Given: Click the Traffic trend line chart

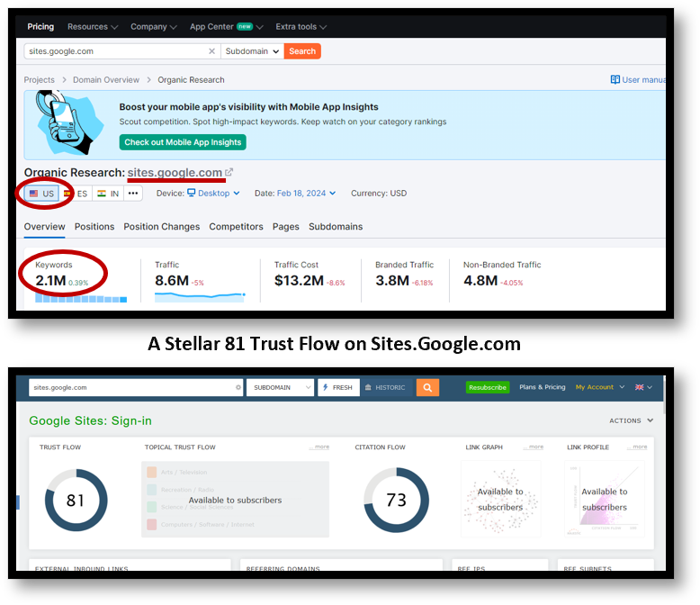Looking at the screenshot, I should pyautogui.click(x=200, y=297).
